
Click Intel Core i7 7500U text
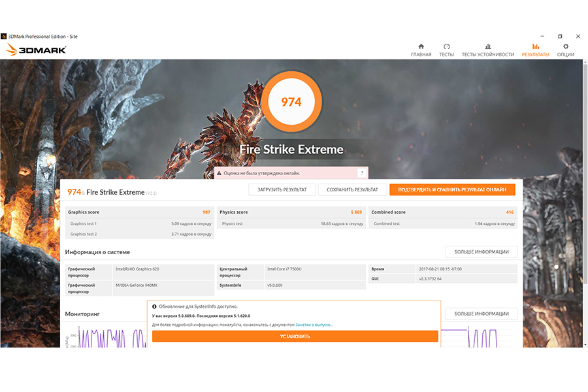point(284,269)
